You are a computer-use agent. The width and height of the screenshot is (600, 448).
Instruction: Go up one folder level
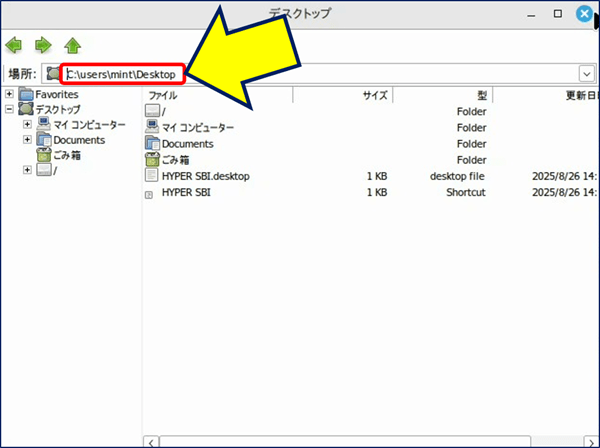72,45
